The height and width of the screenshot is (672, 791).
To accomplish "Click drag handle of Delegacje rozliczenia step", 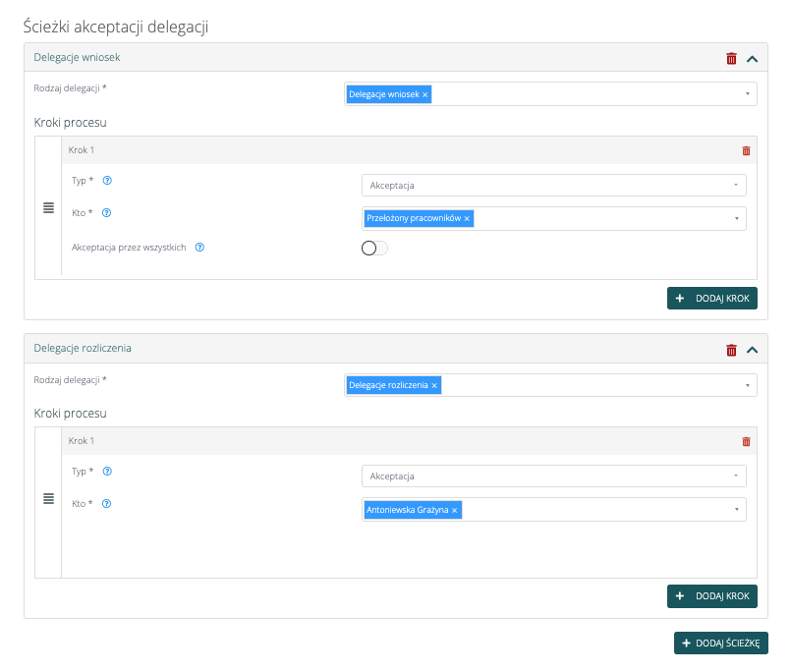I will tap(48, 499).
